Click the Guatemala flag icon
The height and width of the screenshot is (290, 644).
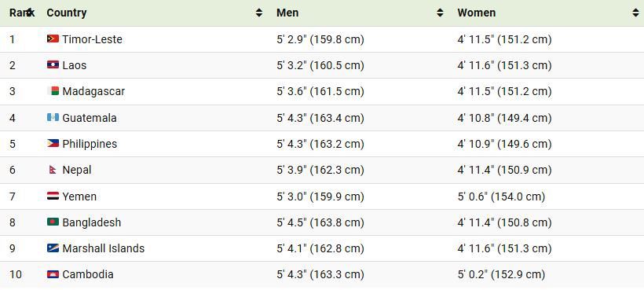[x=53, y=117]
